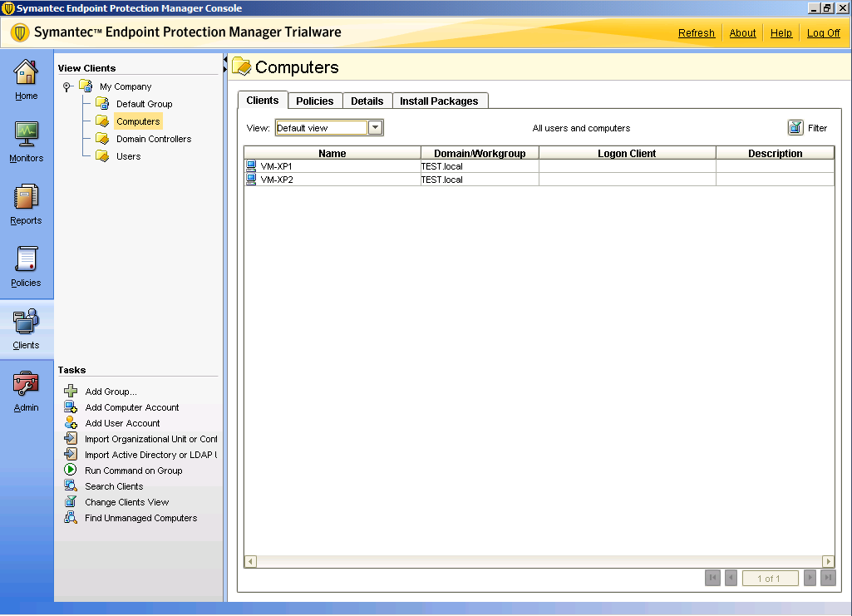
Task: Click the Default Group folder icon
Action: (x=102, y=103)
